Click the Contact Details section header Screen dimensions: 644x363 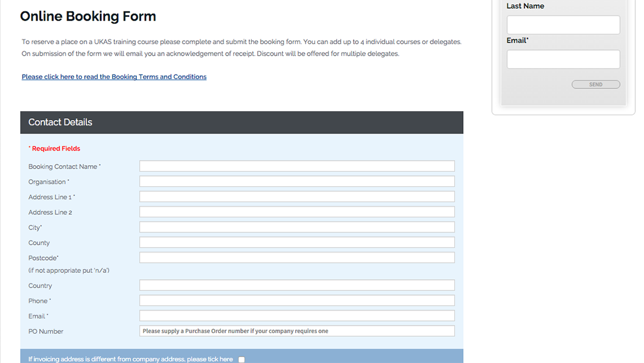pos(60,122)
